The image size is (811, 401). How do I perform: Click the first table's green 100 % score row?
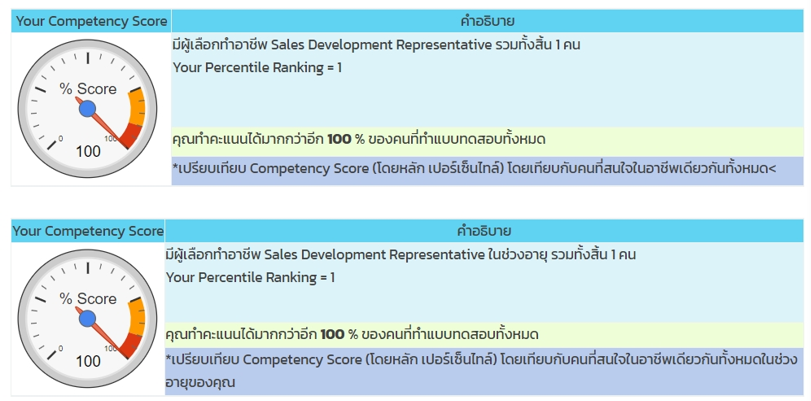point(359,138)
